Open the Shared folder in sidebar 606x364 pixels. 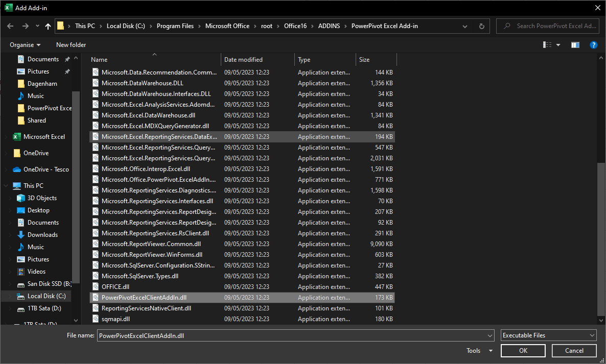pos(37,120)
